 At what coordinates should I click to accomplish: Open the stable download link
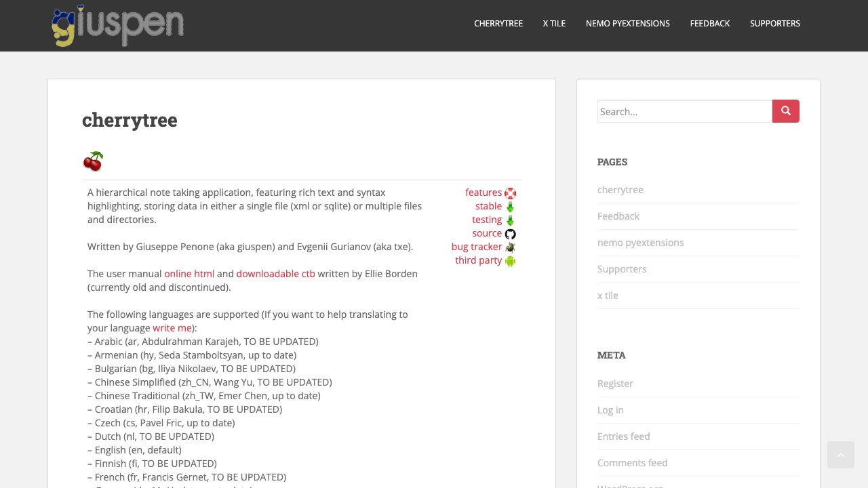pos(489,206)
